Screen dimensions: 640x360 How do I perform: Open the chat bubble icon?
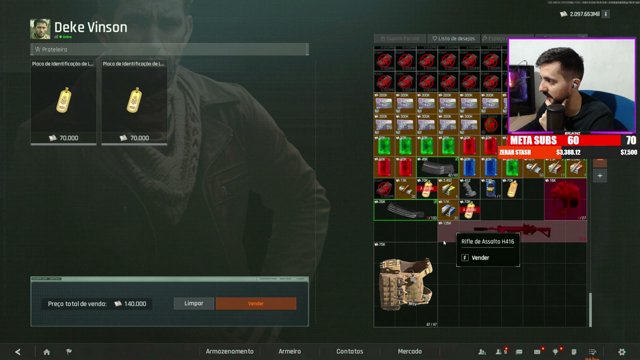519,352
